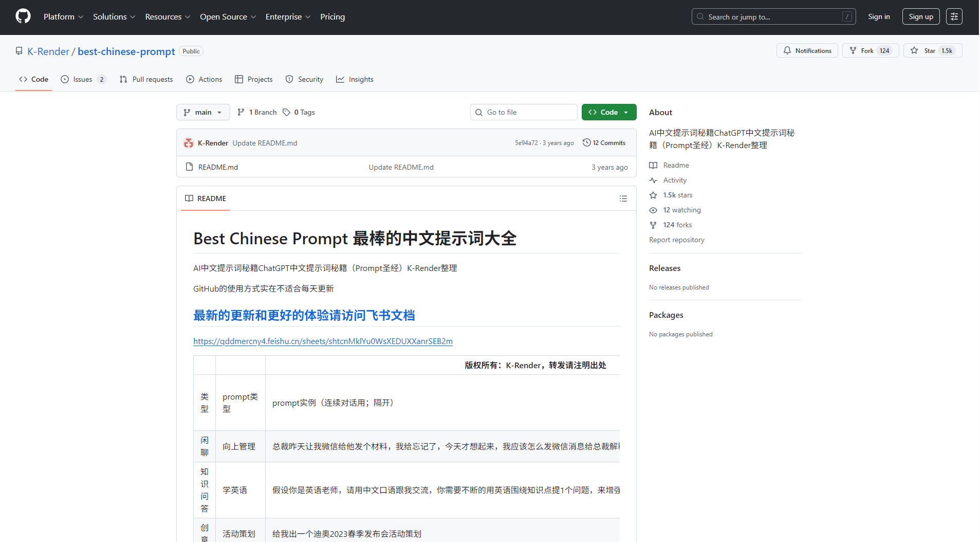Open the feishu spreadsheet link
Image resolution: width=980 pixels, height=542 pixels.
[323, 341]
